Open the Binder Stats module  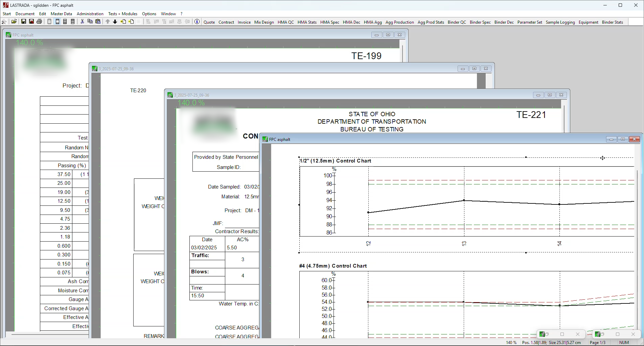pos(613,22)
